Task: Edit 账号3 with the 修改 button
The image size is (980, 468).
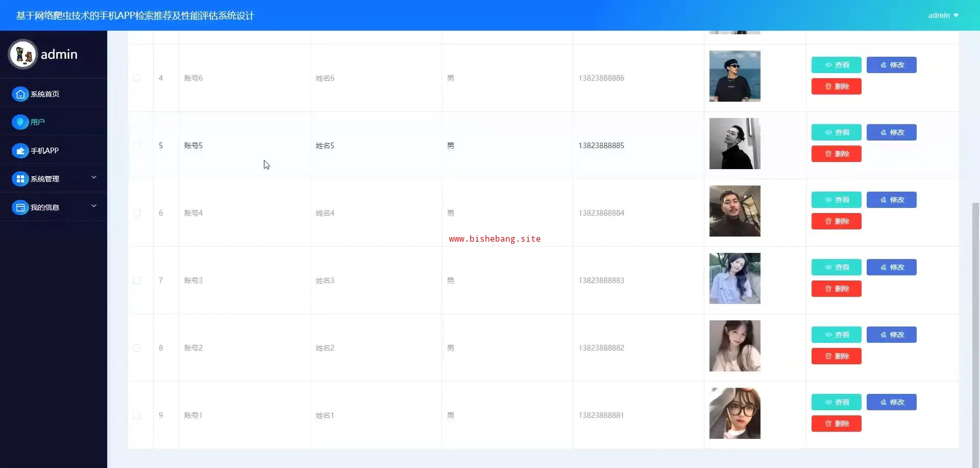Action: pyautogui.click(x=892, y=267)
